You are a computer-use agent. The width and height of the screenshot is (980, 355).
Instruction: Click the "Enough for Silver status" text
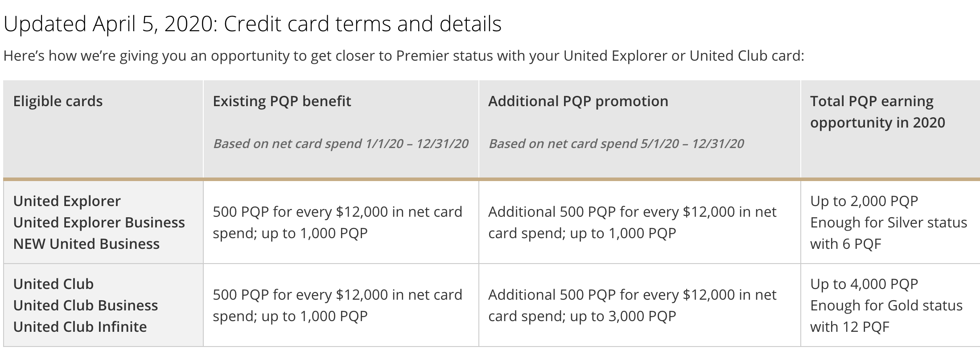[x=888, y=223]
